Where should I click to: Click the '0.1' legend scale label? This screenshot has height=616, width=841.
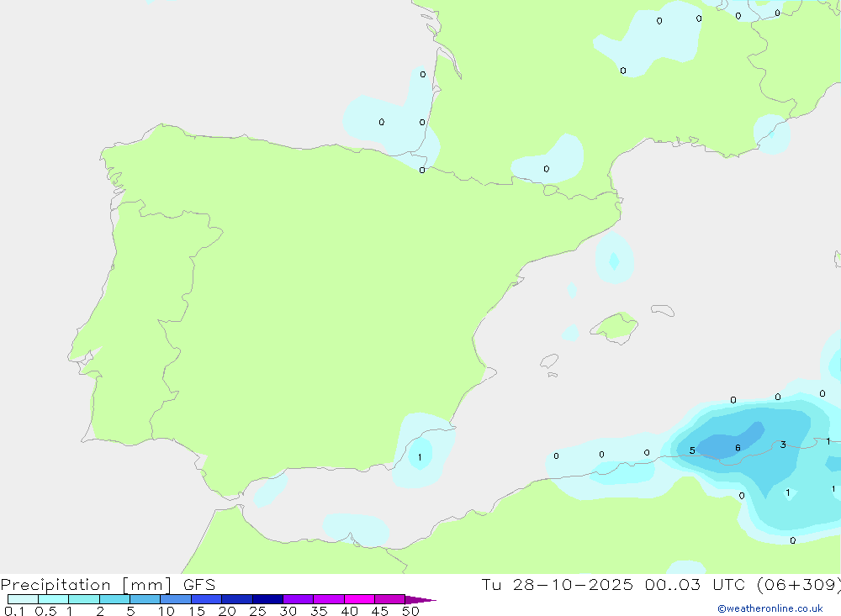click(x=14, y=611)
